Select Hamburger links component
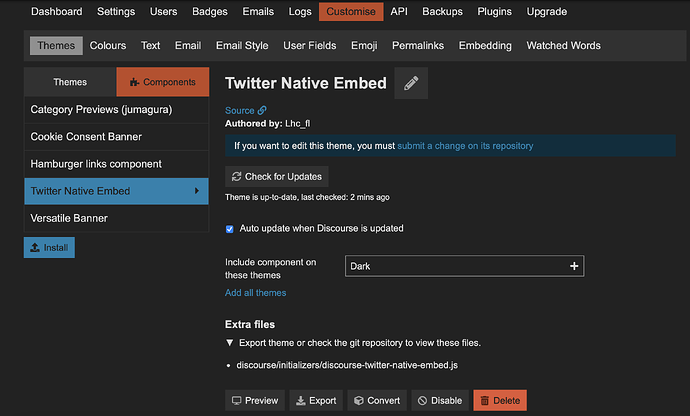The height and width of the screenshot is (416, 690). tap(116, 164)
